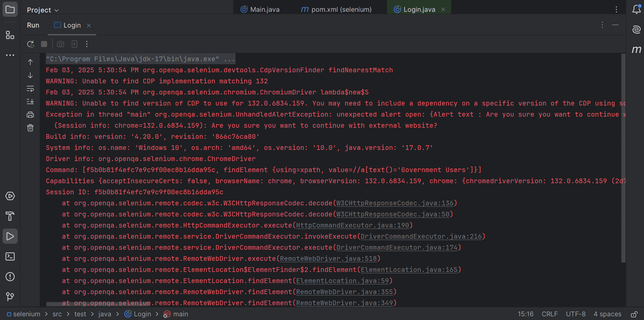Clear the console output with trash icon
This screenshot has width=644, height=320.
[30, 128]
